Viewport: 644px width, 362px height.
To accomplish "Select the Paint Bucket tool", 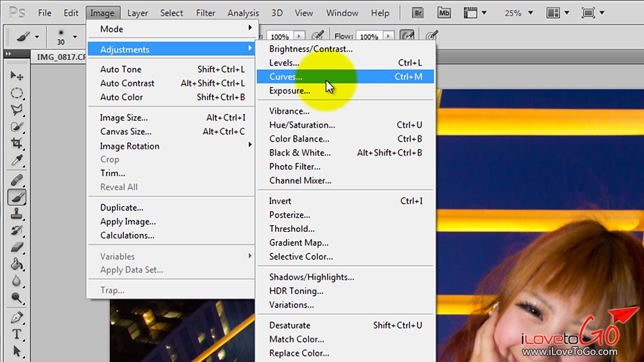I will (x=17, y=264).
